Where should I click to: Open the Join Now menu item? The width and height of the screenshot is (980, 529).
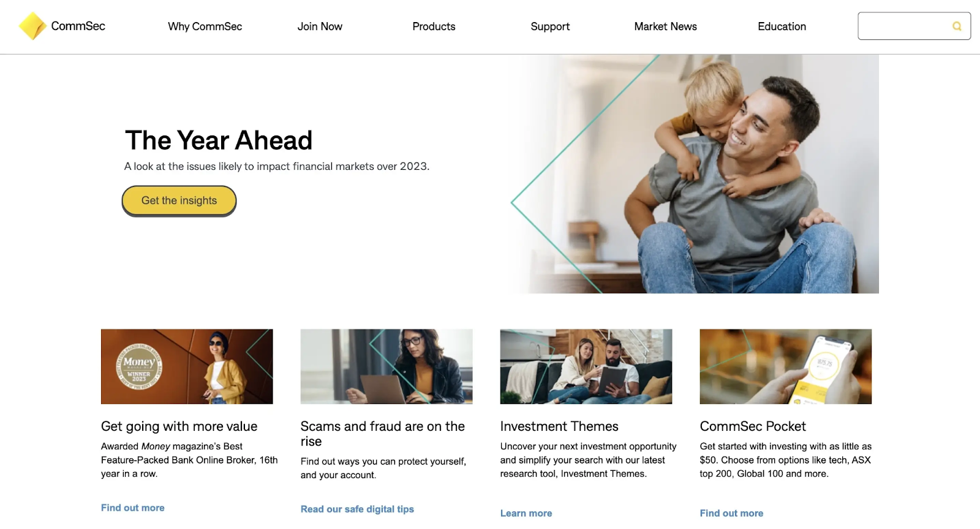coord(320,26)
